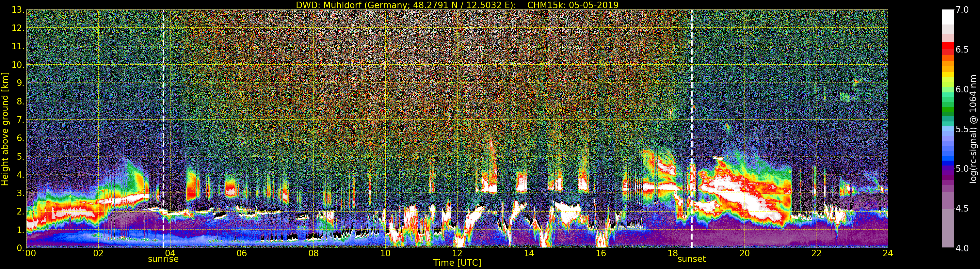Click time tick label 16
The width and height of the screenshot is (980, 269).
click(x=601, y=253)
